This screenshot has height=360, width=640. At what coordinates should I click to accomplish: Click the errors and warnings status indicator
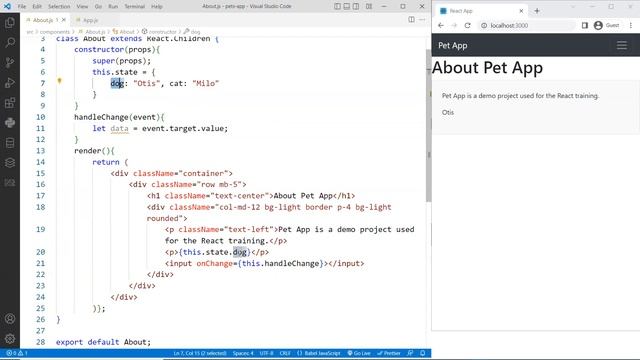coord(17,353)
